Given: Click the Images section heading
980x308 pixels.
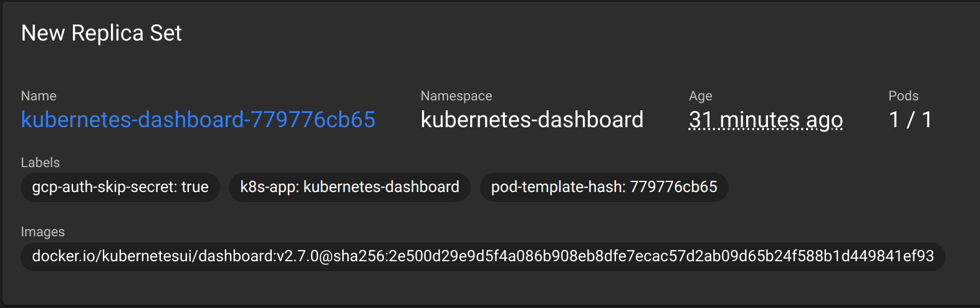Looking at the screenshot, I should point(43,232).
